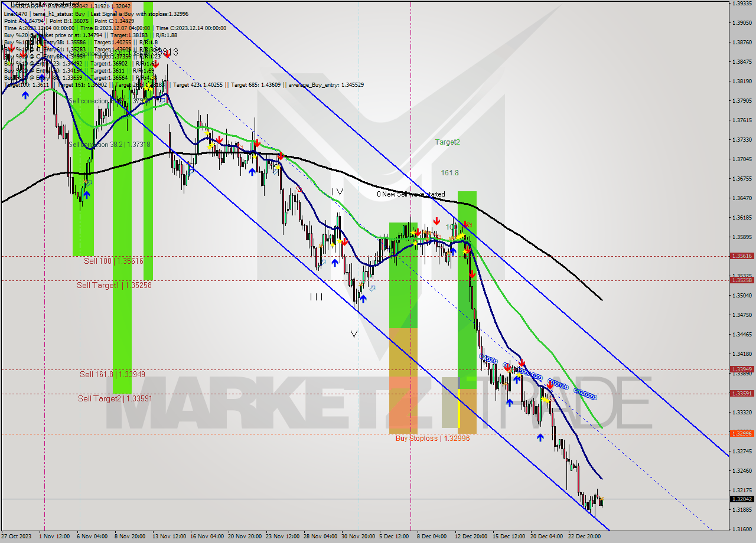Viewport: 756px width, 543px height.
Task: Click the 1.38190 price axis value
Action: coord(742,81)
